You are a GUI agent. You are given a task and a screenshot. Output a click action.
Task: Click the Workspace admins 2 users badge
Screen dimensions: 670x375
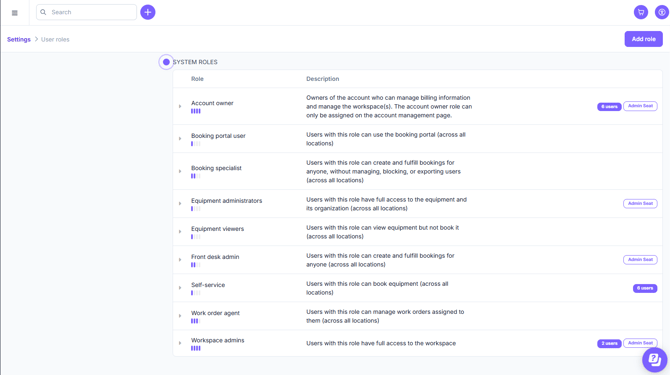609,343
